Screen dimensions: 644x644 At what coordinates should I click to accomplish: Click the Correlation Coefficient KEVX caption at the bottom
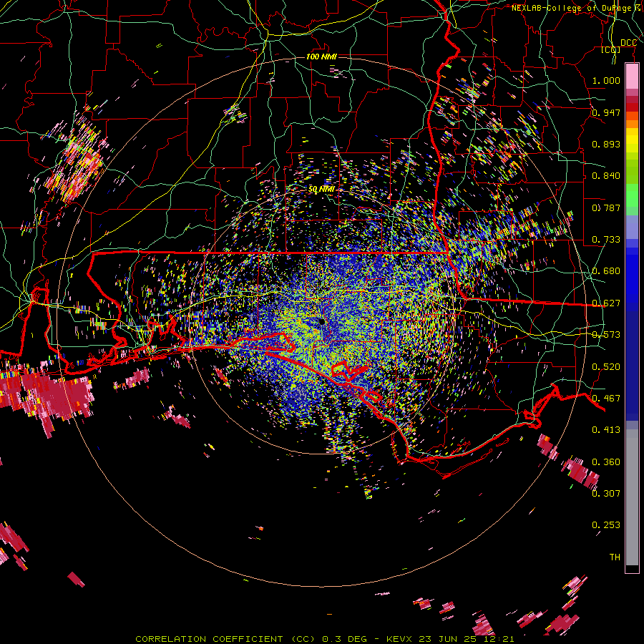324,639
